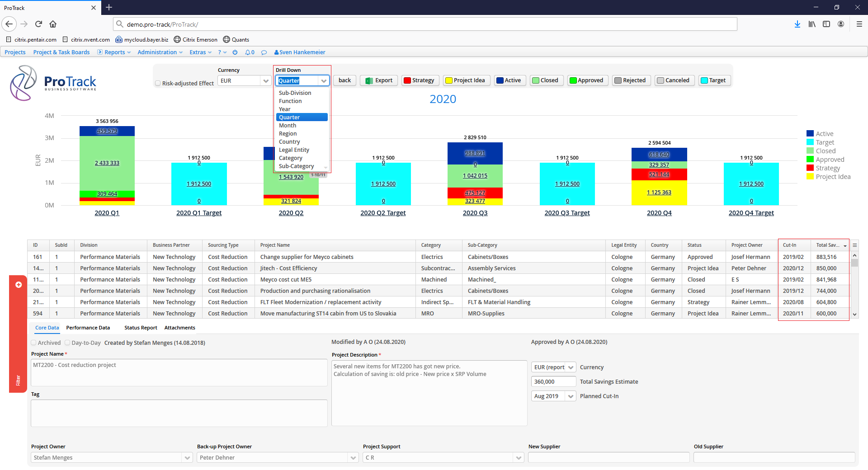
Task: Open the table column menu icon
Action: (x=854, y=245)
